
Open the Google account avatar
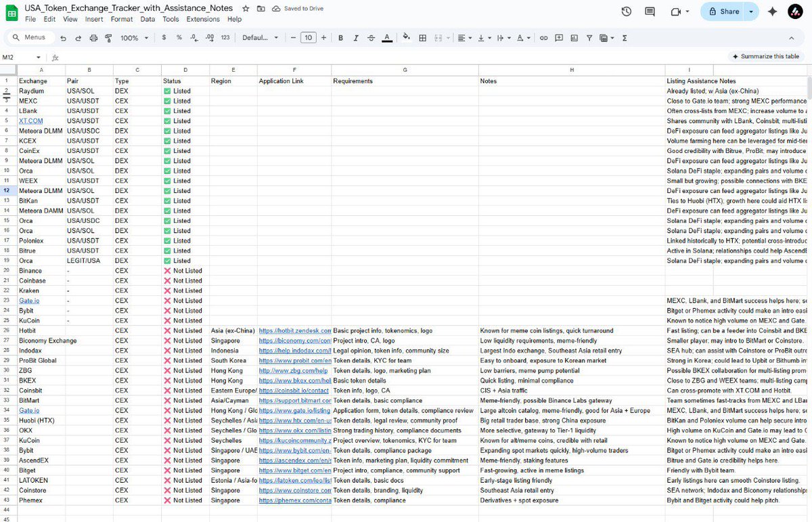[x=796, y=12]
